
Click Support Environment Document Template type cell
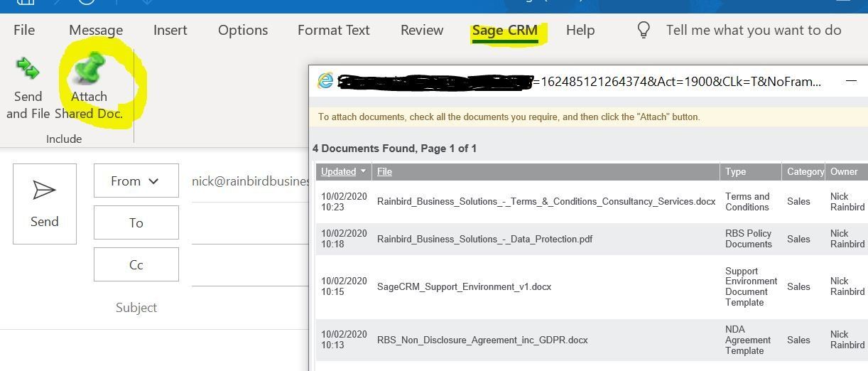(x=752, y=286)
